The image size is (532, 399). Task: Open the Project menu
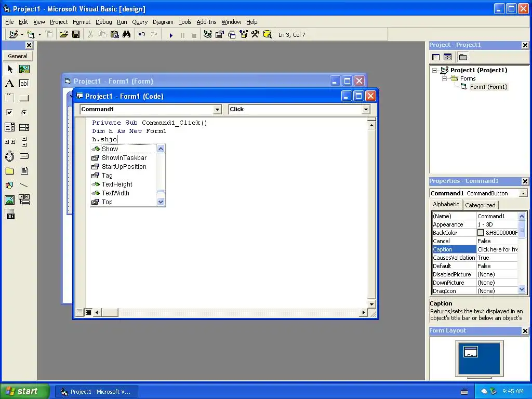click(59, 22)
